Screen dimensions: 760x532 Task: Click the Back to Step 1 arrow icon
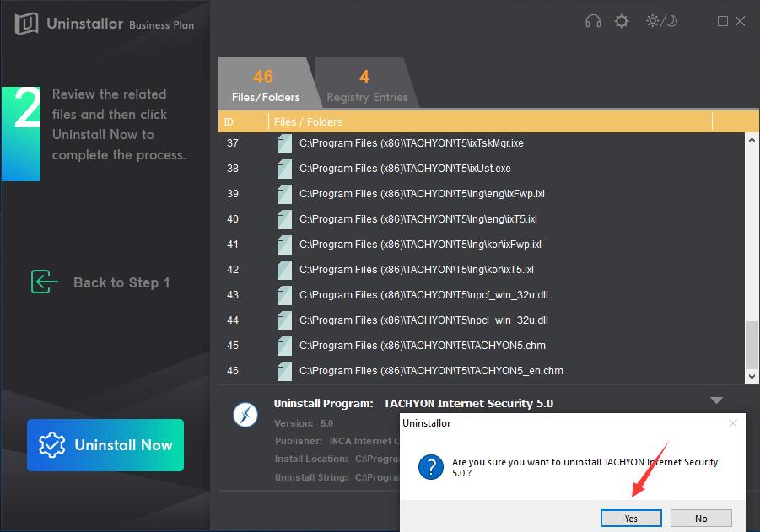tap(44, 282)
